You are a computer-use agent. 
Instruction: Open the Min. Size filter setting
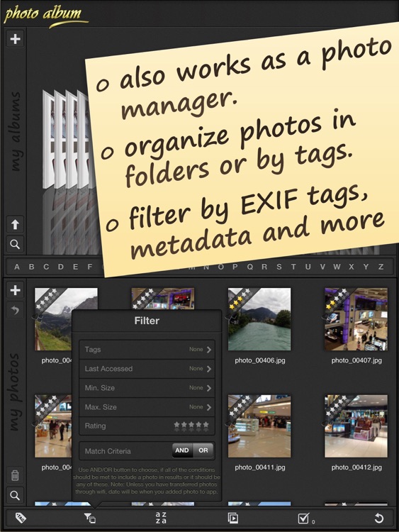[147, 388]
